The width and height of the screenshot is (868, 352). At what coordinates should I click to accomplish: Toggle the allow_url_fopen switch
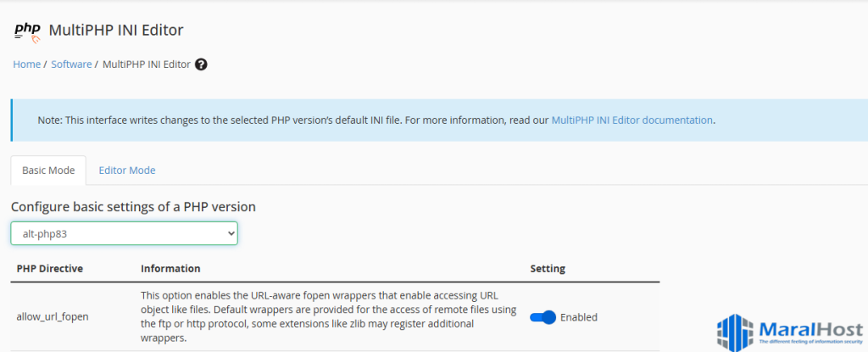tap(542, 317)
